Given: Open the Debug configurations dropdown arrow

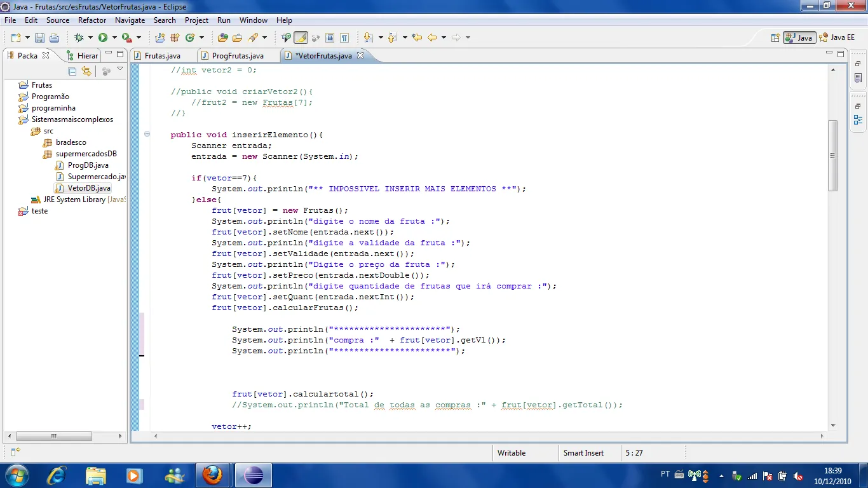Looking at the screenshot, I should click(90, 37).
